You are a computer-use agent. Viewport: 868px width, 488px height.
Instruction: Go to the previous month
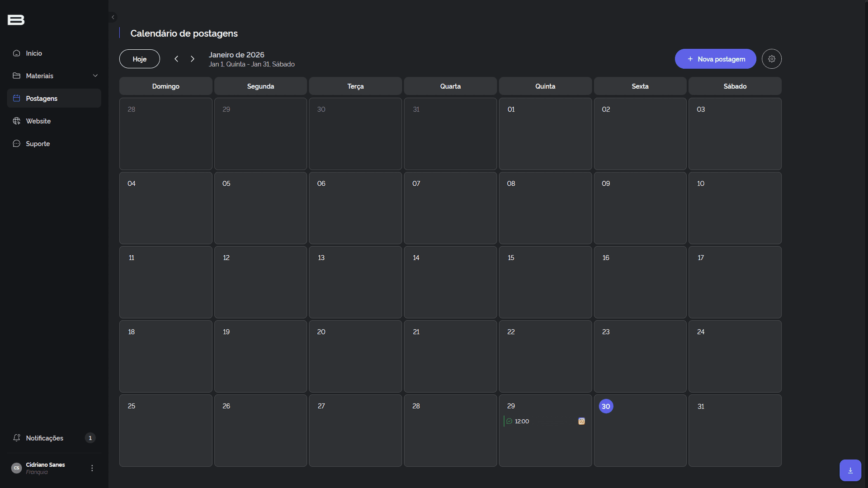(176, 59)
